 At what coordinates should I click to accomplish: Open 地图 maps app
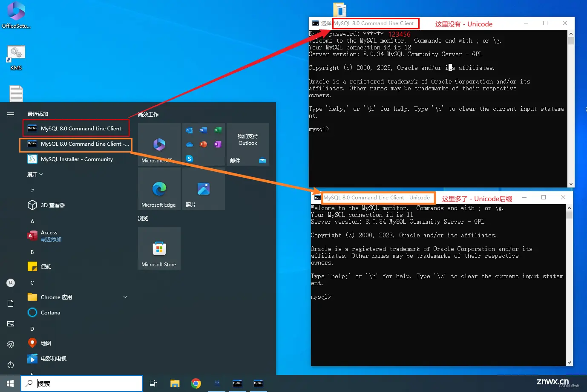click(x=76, y=343)
